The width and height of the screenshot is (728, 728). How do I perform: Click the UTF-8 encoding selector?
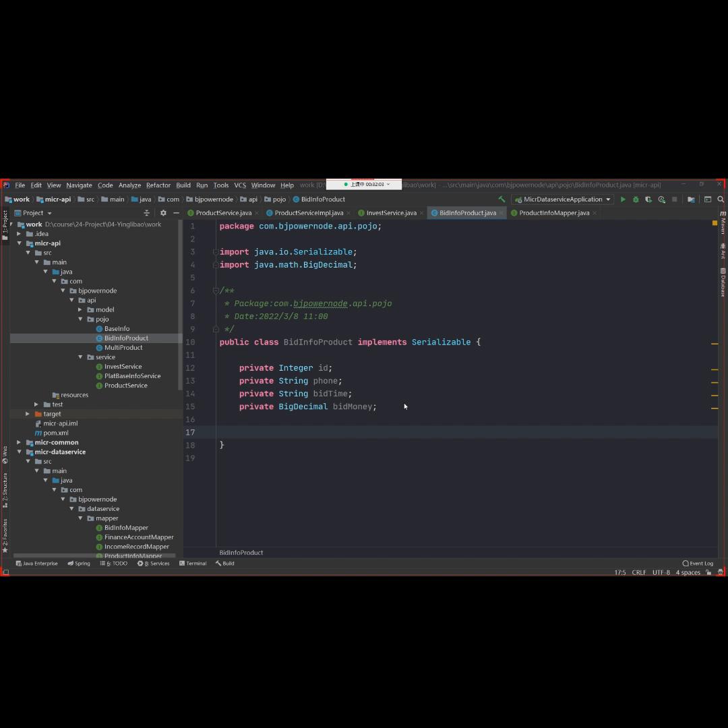point(661,572)
